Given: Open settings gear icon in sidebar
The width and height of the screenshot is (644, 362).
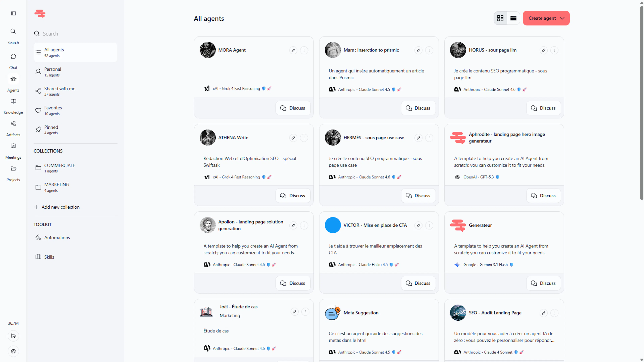Looking at the screenshot, I should [x=13, y=351].
